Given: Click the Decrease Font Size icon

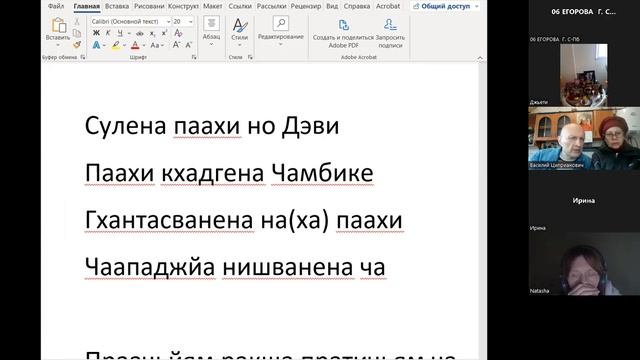Looking at the screenshot, I should click(189, 45).
